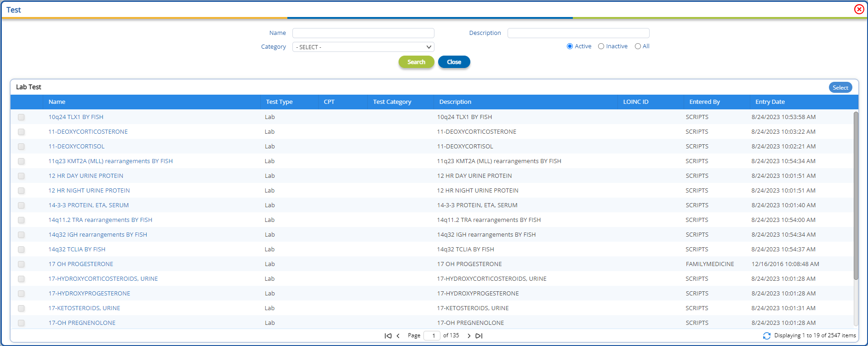Check the box for 17-OH PREGNENOLONE
Image resolution: width=868 pixels, height=346 pixels.
(x=21, y=323)
